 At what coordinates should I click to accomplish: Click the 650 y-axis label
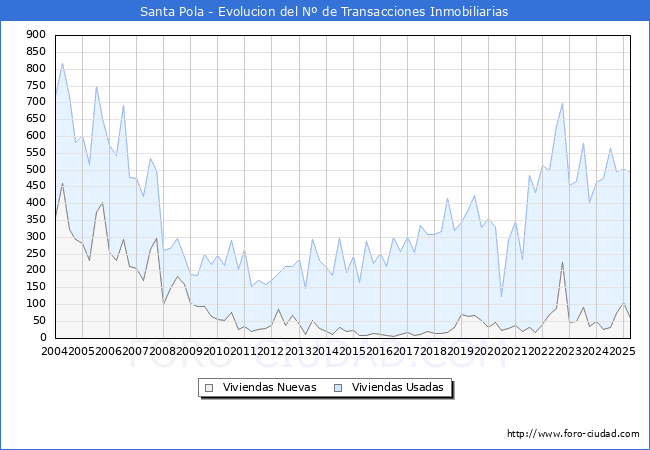36,119
